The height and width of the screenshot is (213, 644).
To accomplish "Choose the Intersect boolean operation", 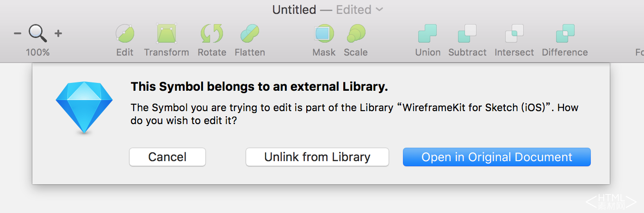I will 514,33.
